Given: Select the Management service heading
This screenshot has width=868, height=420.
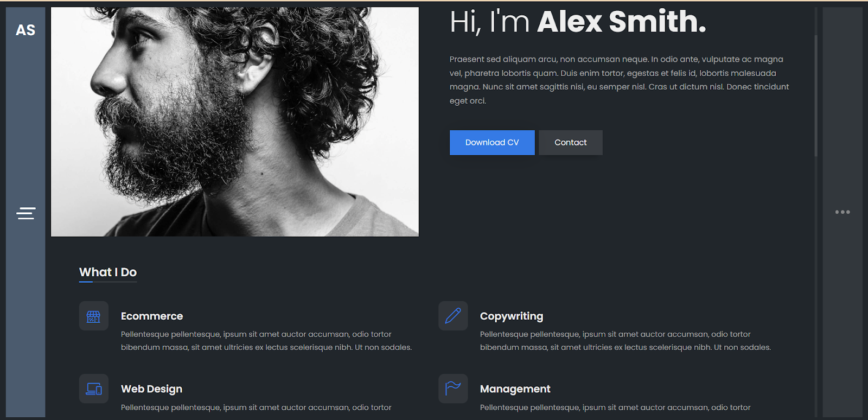Looking at the screenshot, I should (515, 389).
